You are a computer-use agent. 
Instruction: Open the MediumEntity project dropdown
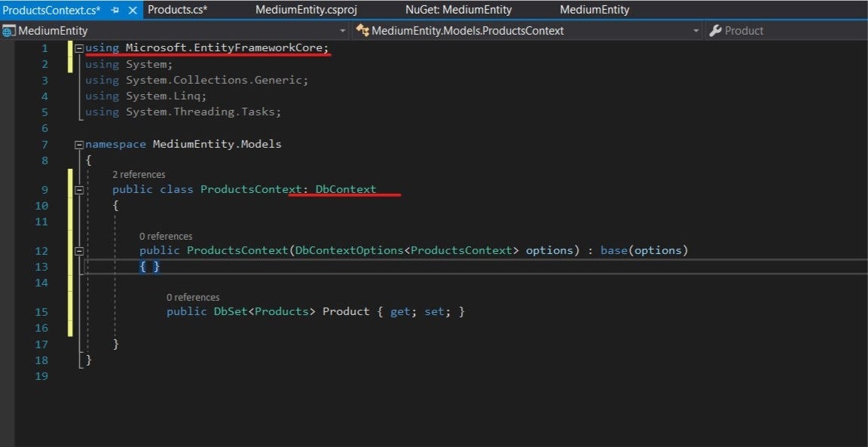[x=343, y=30]
